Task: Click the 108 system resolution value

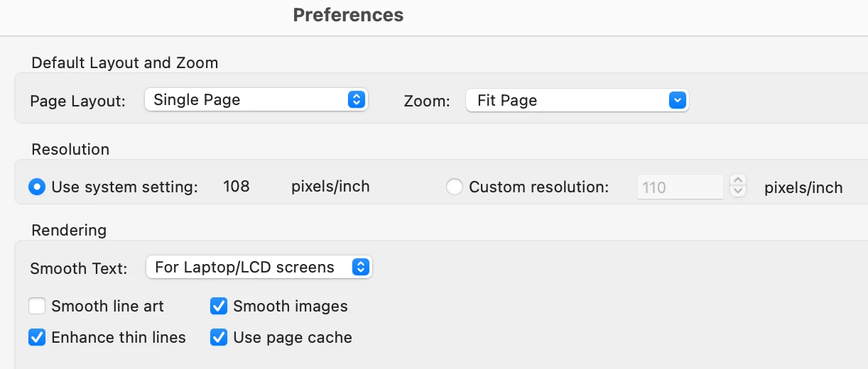Action: coord(237,187)
